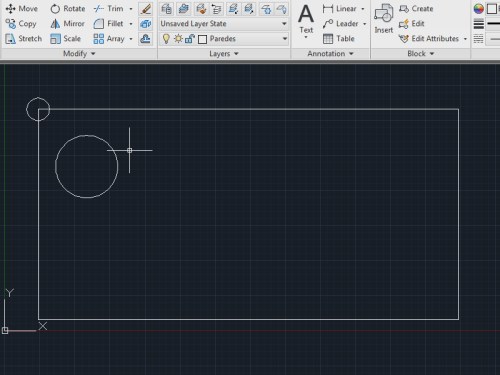
Task: Expand the Layers panel
Action: click(x=224, y=53)
